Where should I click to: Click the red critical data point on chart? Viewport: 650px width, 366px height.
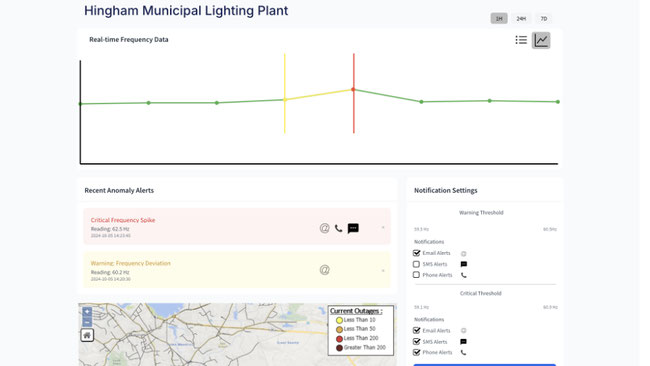tap(353, 89)
